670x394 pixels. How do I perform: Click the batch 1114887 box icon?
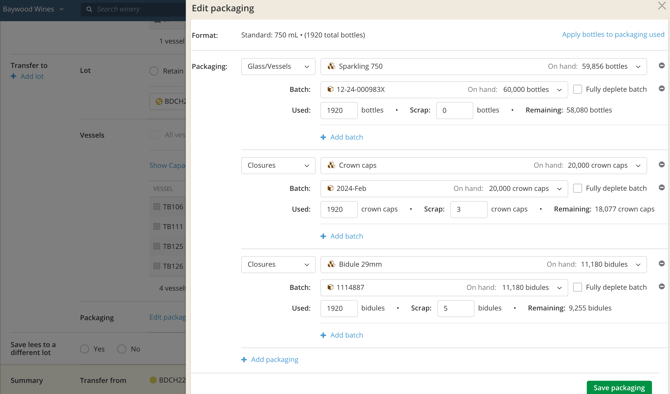pos(330,288)
